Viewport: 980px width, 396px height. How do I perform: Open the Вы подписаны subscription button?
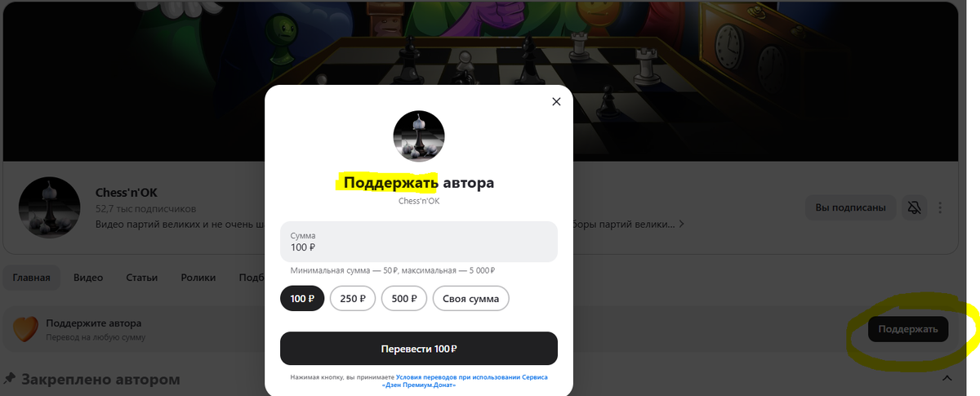851,207
